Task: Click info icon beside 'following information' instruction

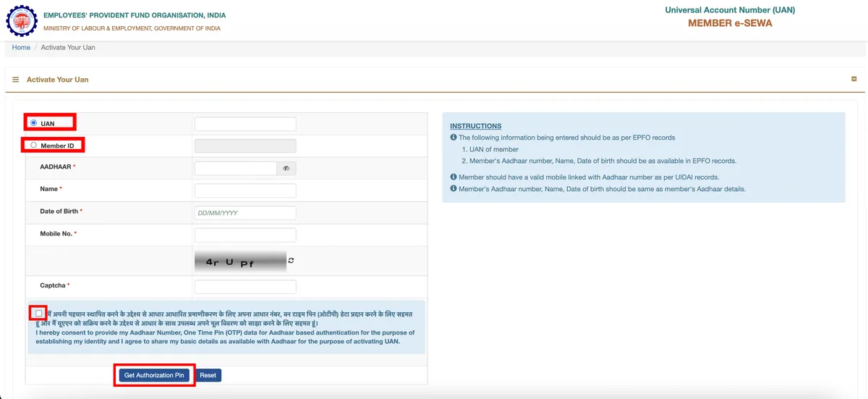Action: tap(454, 137)
